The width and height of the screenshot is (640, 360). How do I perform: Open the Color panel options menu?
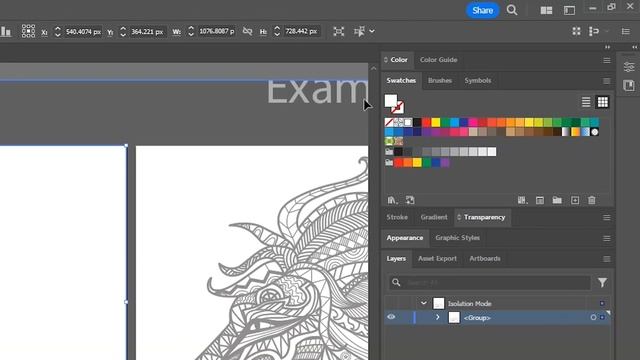coord(607,60)
